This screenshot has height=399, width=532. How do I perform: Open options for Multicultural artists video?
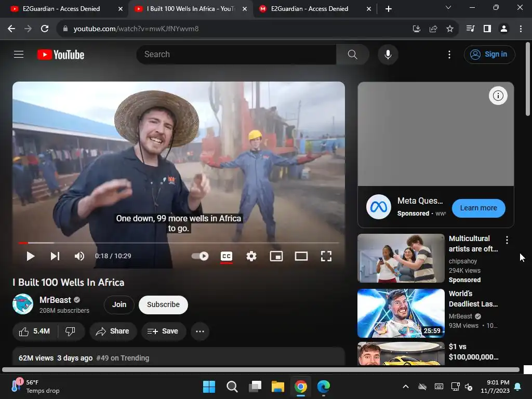point(507,240)
